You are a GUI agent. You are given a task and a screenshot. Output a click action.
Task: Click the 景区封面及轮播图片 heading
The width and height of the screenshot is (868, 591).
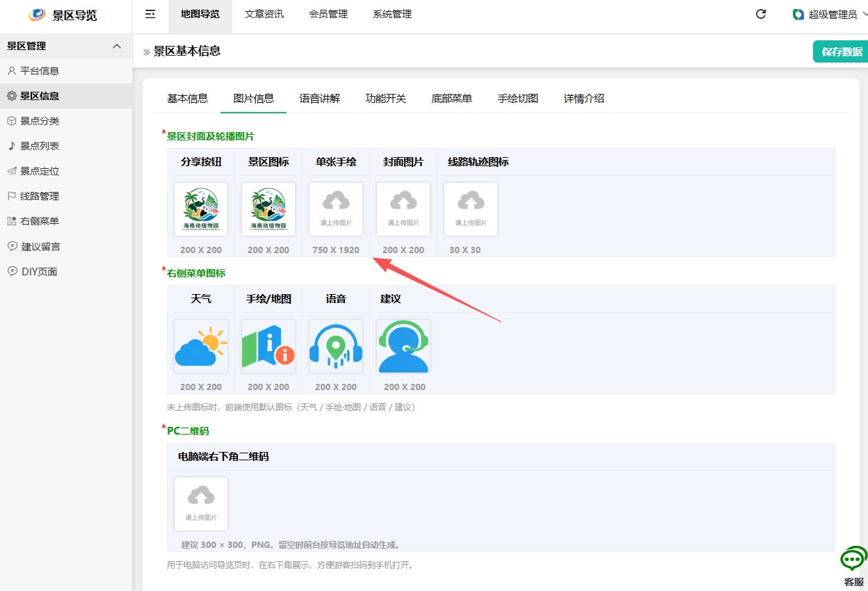211,136
